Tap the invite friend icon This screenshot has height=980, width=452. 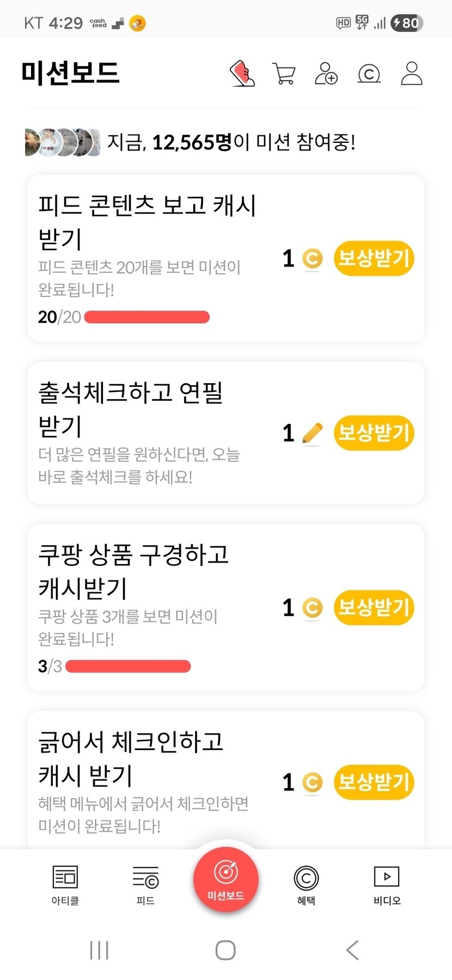point(326,74)
